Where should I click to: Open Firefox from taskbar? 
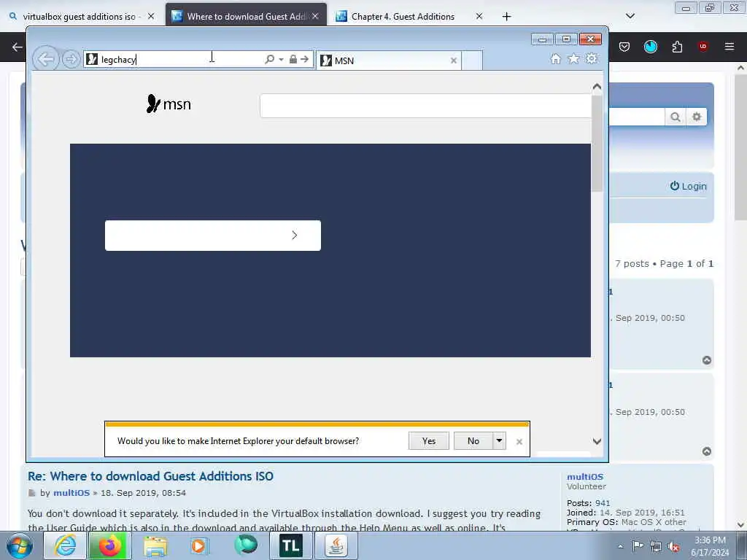pos(109,545)
